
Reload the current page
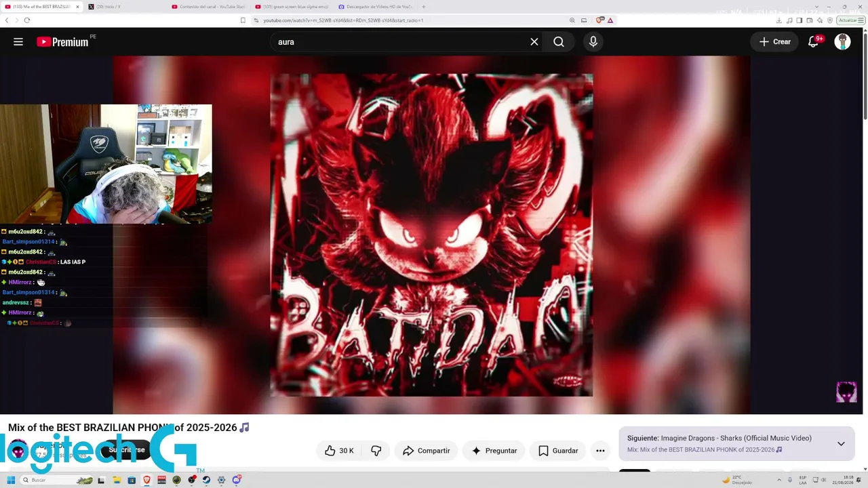[x=27, y=20]
